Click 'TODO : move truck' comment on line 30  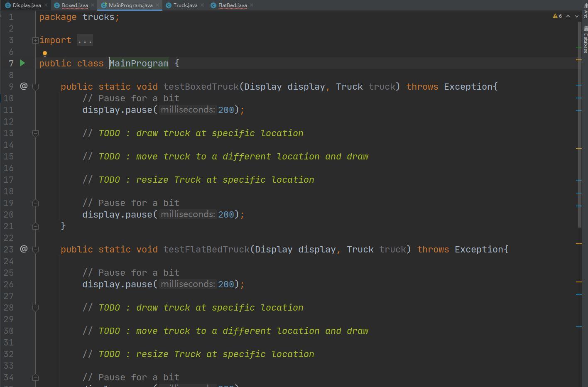(x=225, y=331)
